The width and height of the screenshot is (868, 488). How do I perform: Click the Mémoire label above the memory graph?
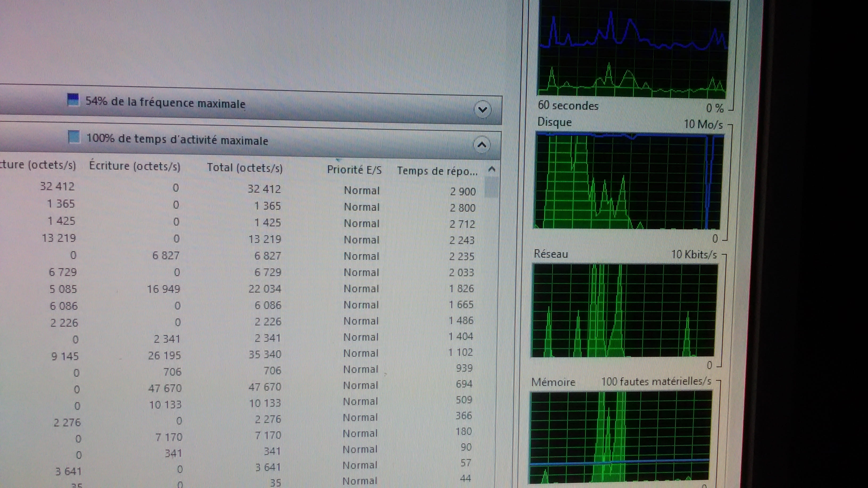tap(553, 382)
